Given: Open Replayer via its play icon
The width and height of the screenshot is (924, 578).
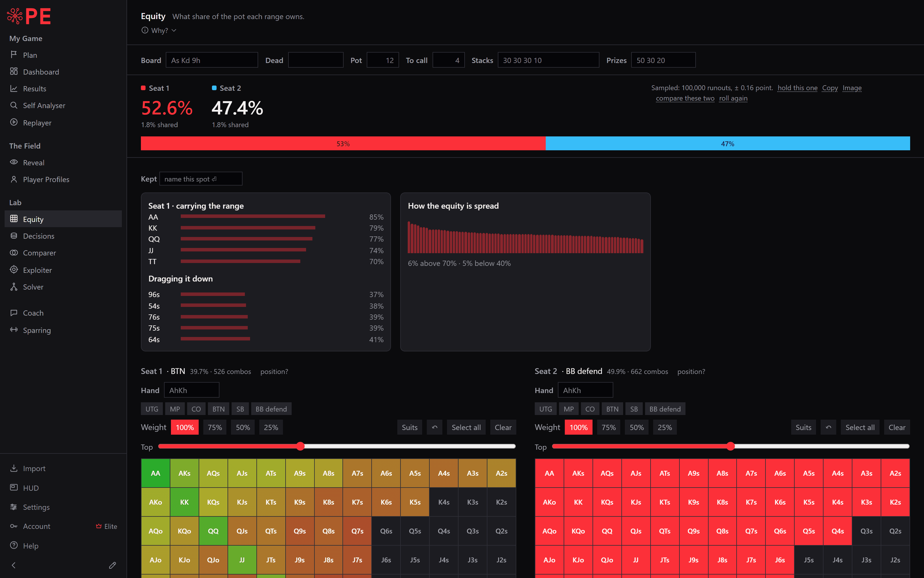Looking at the screenshot, I should (14, 122).
